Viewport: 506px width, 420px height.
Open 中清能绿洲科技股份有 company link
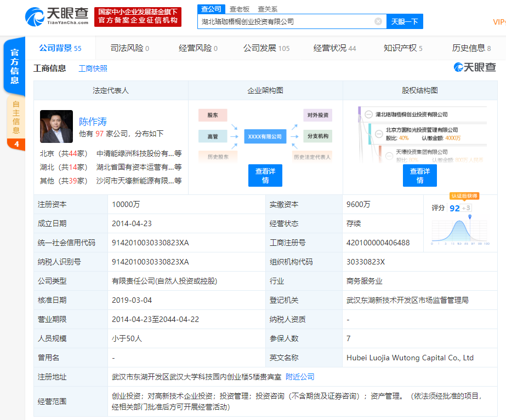[139, 153]
